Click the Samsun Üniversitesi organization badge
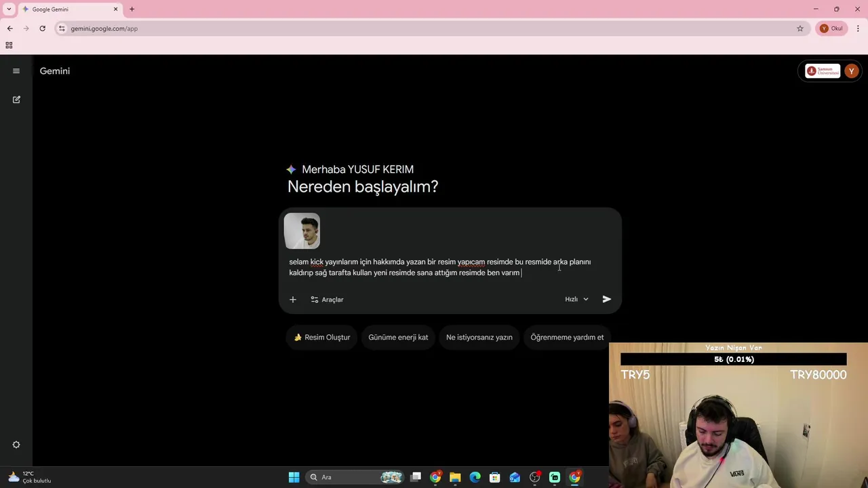The height and width of the screenshot is (488, 868). [x=823, y=71]
